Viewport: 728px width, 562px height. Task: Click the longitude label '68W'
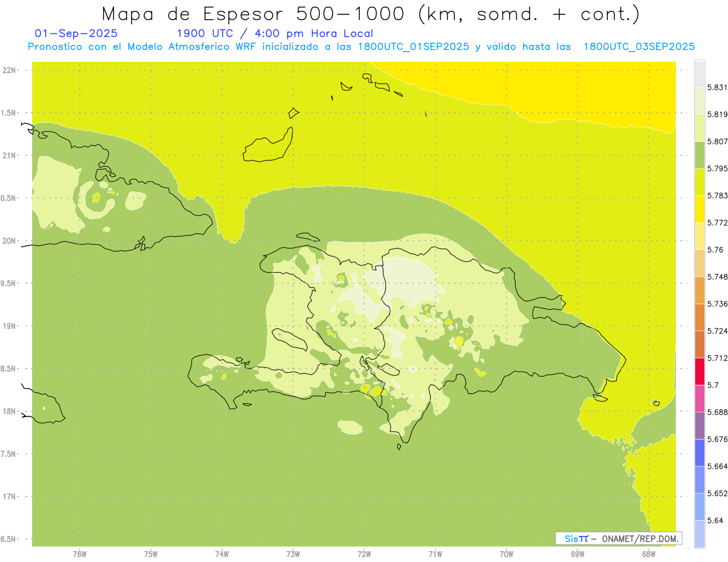pos(649,554)
